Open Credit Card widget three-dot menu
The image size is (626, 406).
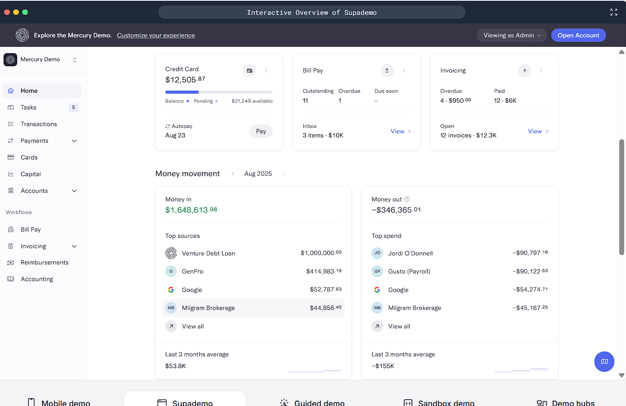point(266,70)
